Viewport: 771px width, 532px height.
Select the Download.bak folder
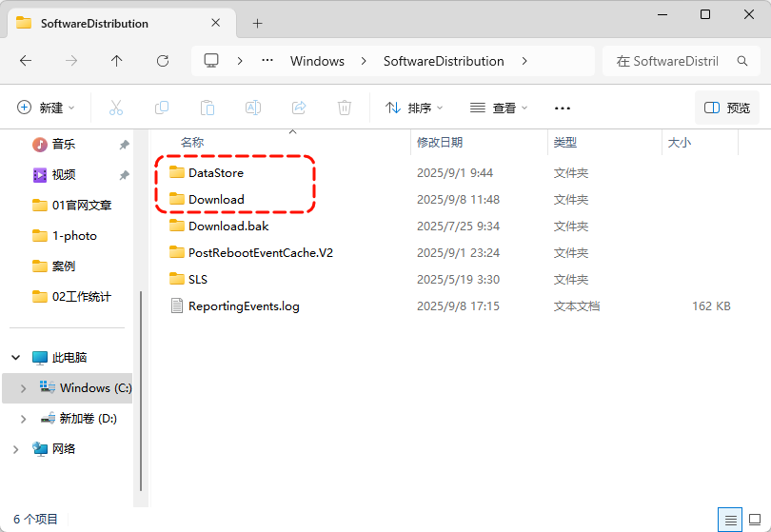click(228, 226)
